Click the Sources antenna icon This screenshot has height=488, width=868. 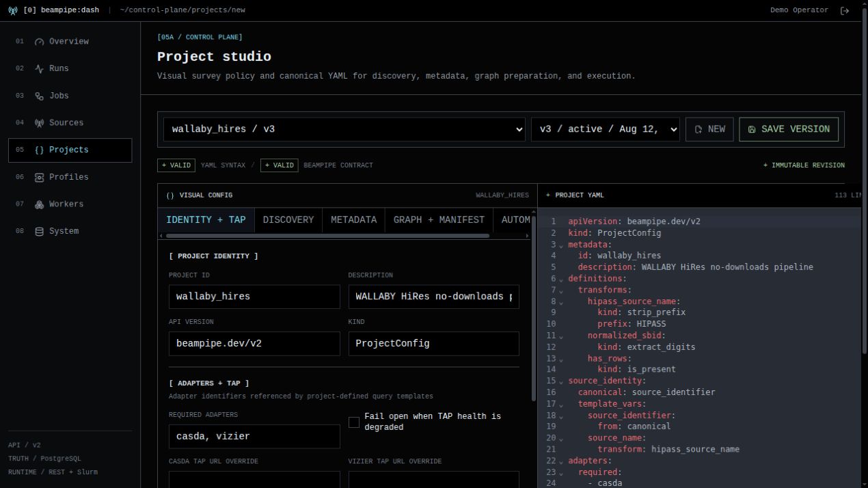click(39, 123)
